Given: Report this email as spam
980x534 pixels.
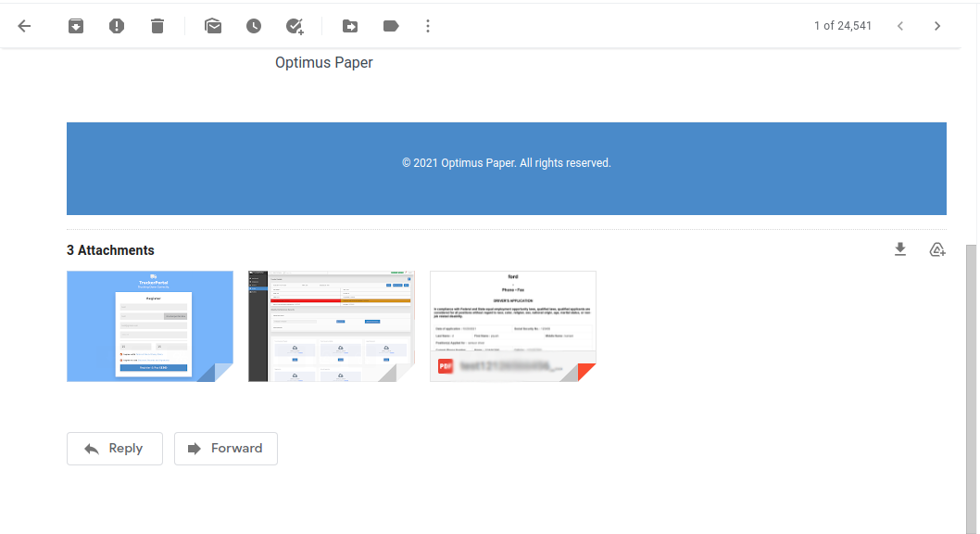Looking at the screenshot, I should 117,26.
